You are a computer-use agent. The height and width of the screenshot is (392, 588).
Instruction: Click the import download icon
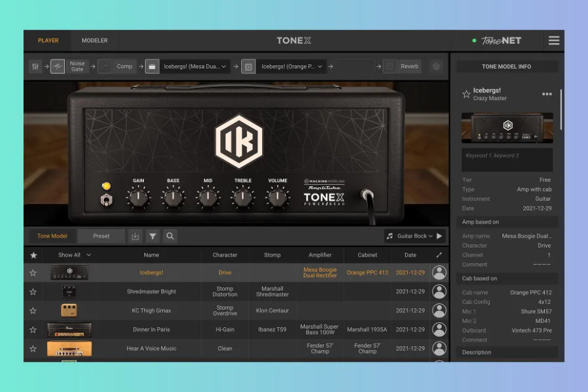click(x=135, y=237)
